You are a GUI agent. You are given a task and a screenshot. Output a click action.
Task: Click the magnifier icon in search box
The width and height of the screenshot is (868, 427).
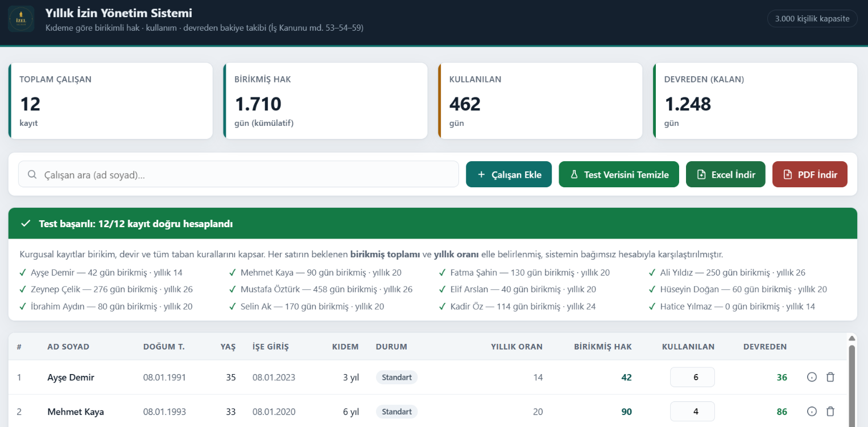click(32, 175)
